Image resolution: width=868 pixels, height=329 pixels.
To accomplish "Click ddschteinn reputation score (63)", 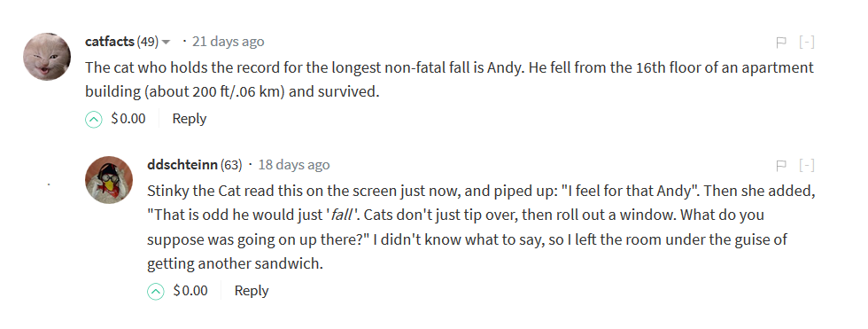I will point(231,165).
